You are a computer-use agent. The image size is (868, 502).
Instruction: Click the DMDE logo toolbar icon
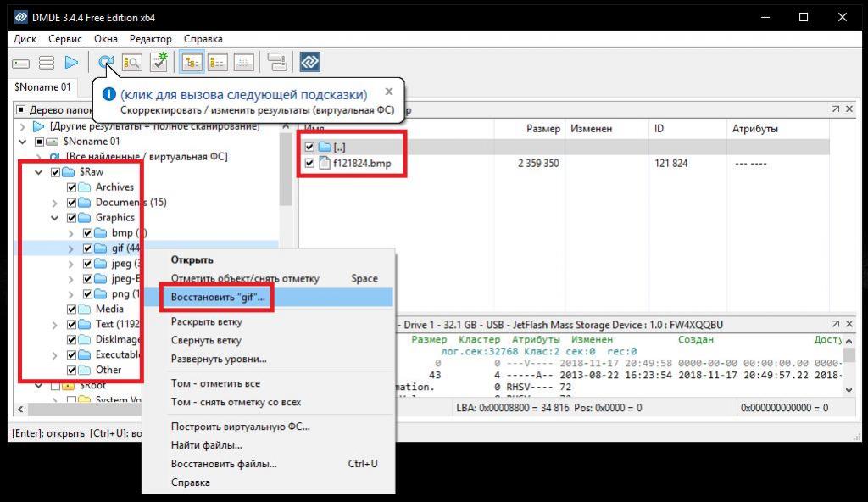click(309, 63)
